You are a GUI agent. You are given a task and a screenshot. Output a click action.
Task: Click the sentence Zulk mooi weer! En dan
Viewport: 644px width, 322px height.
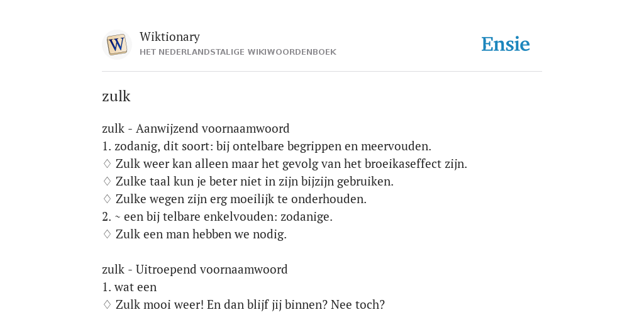coord(250,305)
